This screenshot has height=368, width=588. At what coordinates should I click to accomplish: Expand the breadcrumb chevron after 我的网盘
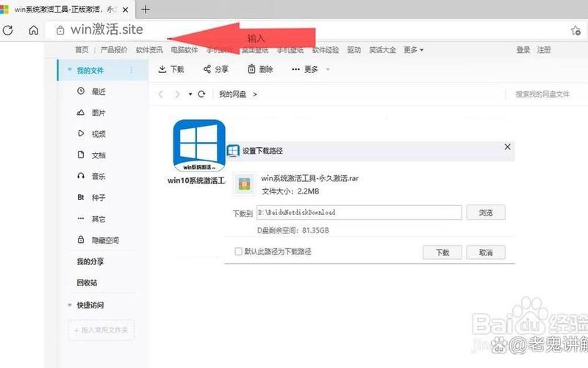click(255, 94)
